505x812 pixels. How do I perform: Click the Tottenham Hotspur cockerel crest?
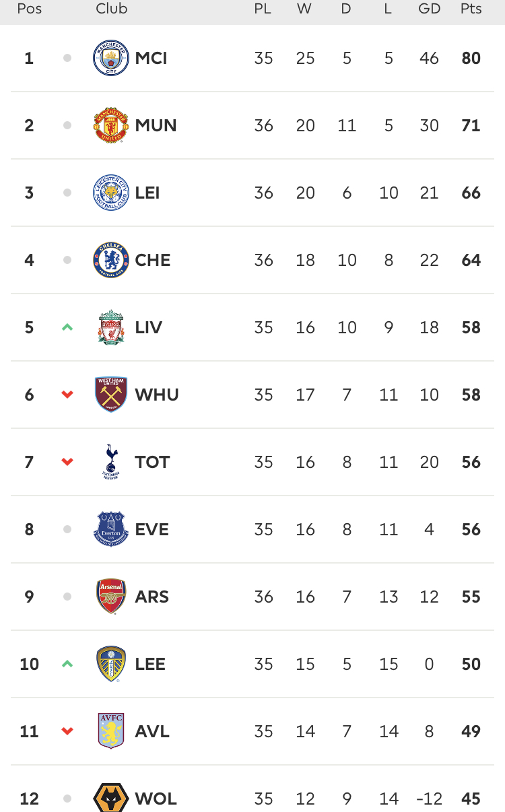pos(111,462)
